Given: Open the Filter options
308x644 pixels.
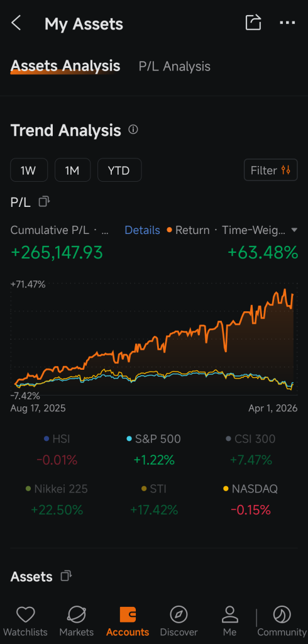Looking at the screenshot, I should (271, 170).
